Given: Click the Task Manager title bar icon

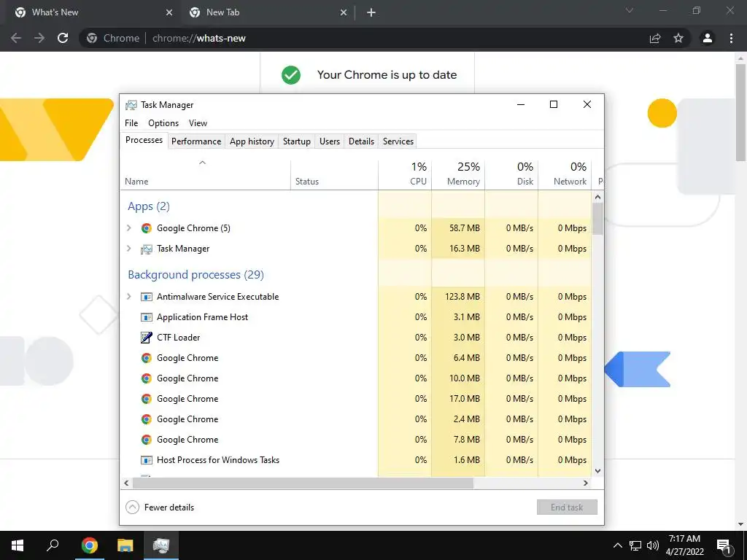Looking at the screenshot, I should pyautogui.click(x=131, y=105).
